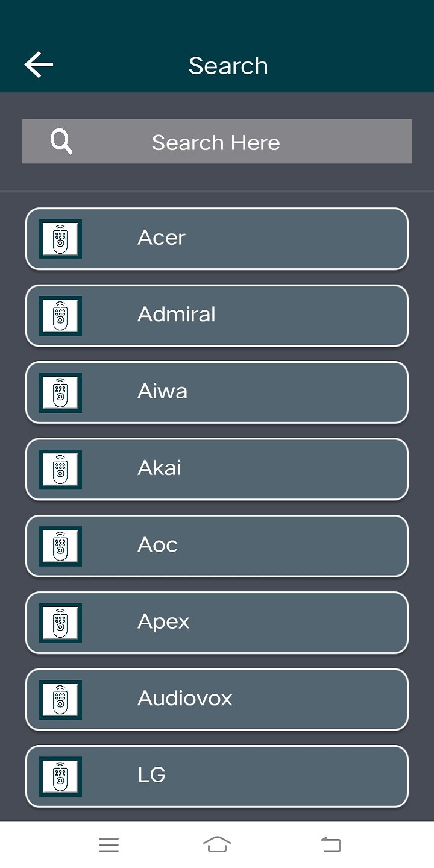The height and width of the screenshot is (868, 434).
Task: Select the Audiovox brand label
Action: [185, 698]
